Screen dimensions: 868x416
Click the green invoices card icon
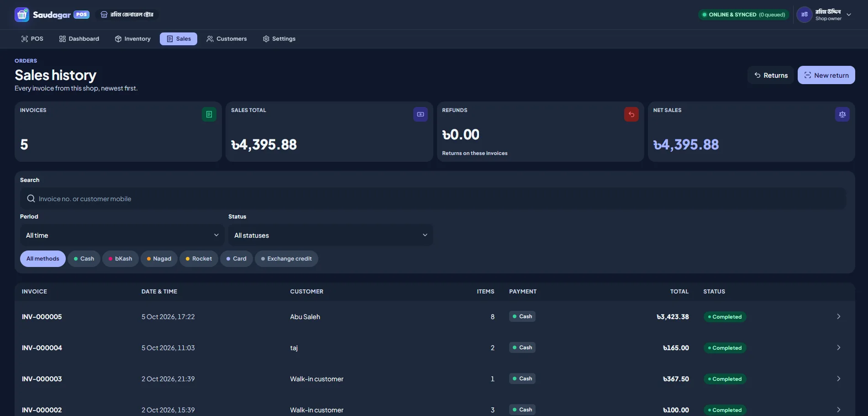(x=209, y=114)
